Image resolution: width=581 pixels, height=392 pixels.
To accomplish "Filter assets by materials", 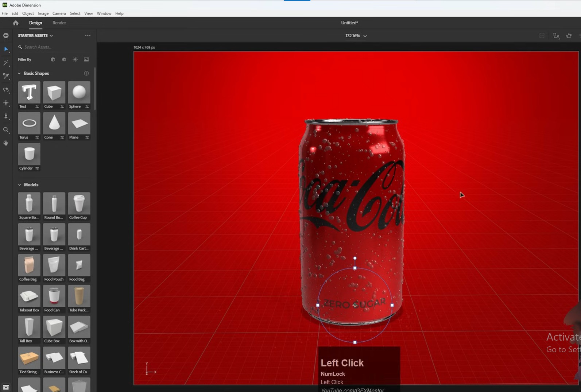I will point(64,59).
